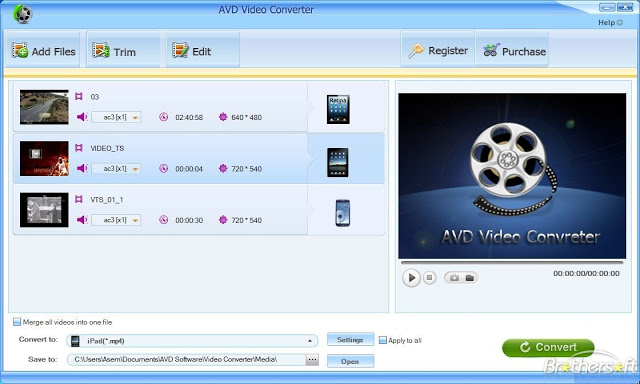Expand the Convert to format dropdown
Viewport: 640px width, 384px height.
(x=310, y=341)
